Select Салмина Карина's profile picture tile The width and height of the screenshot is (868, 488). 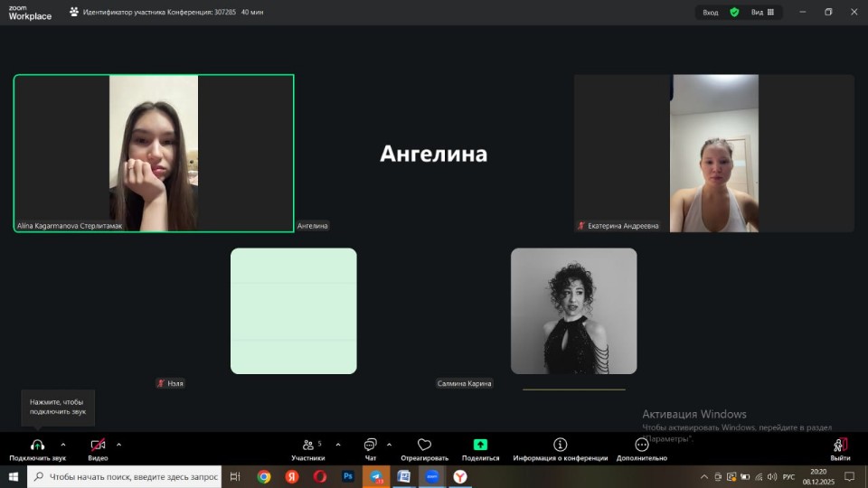click(x=573, y=311)
